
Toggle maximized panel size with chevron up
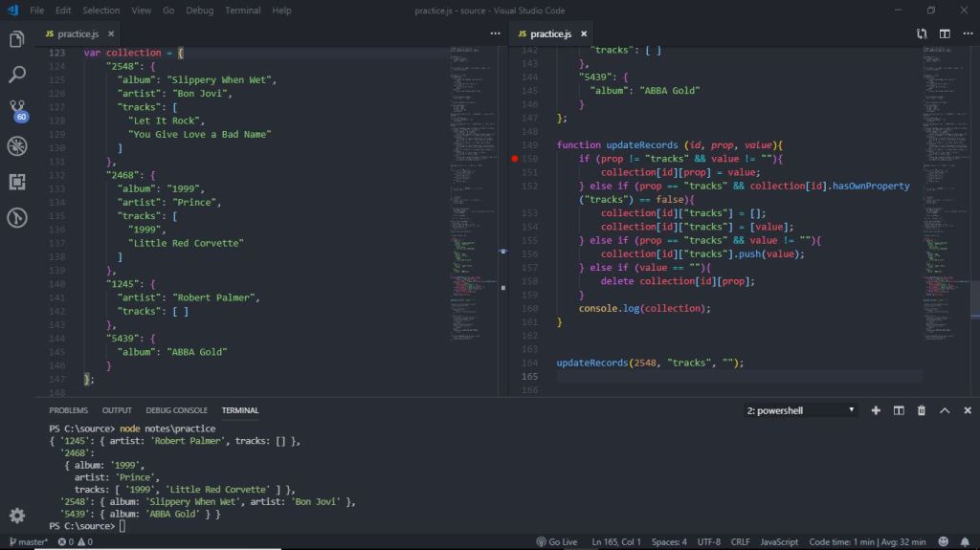pos(945,410)
